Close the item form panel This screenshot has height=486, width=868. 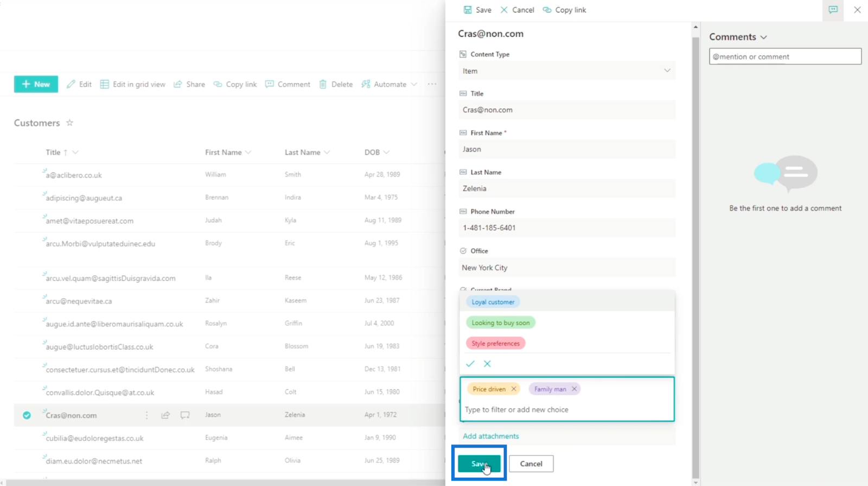click(857, 10)
